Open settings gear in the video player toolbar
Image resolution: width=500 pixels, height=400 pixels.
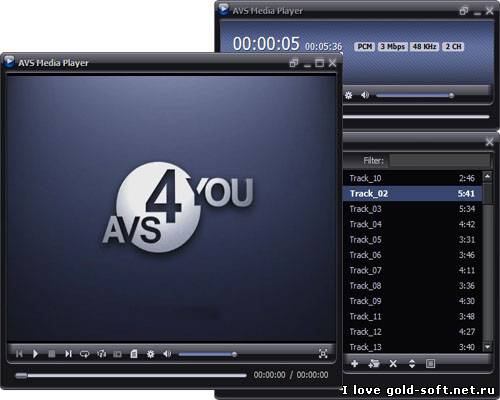click(x=151, y=354)
